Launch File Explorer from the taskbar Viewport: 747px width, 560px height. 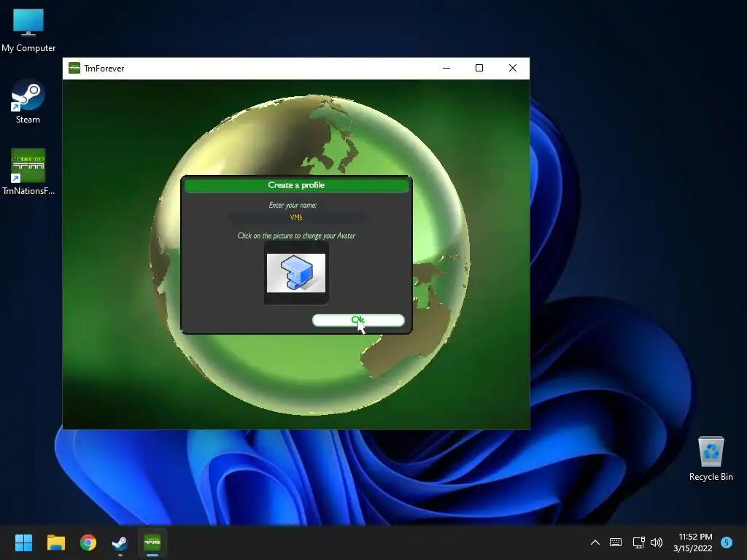point(55,542)
